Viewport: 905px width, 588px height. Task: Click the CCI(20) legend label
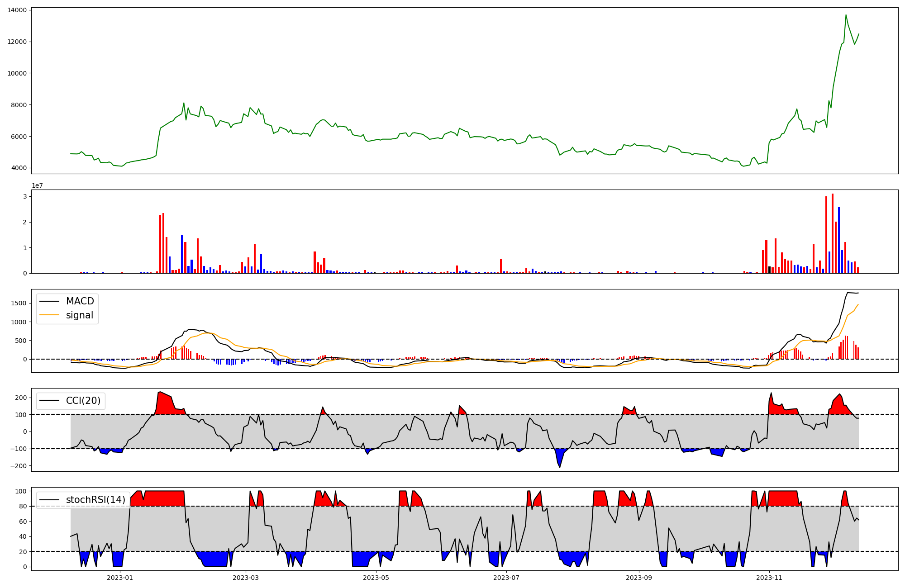coord(83,401)
